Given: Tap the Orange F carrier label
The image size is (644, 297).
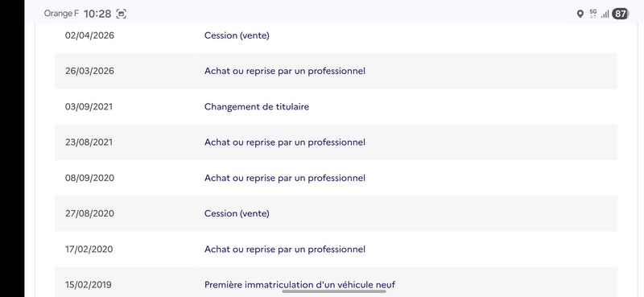Looking at the screenshot, I should pyautogui.click(x=61, y=14).
